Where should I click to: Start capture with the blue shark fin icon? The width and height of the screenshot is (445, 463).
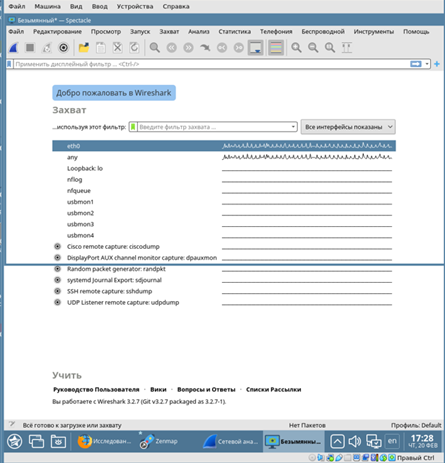coord(13,48)
